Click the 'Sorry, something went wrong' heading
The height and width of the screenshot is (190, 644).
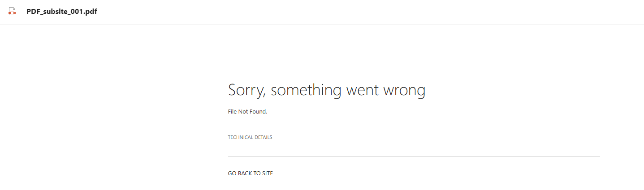tap(326, 90)
